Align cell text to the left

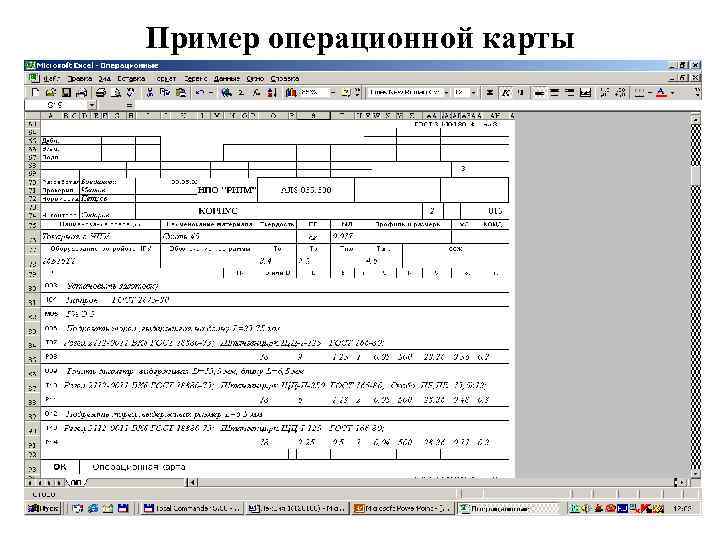point(540,93)
